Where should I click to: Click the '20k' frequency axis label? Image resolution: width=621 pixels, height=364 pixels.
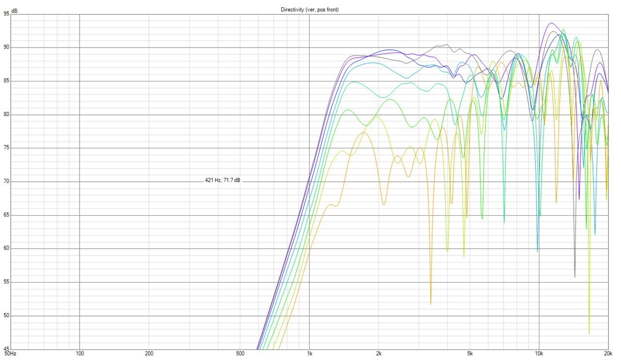click(x=608, y=353)
